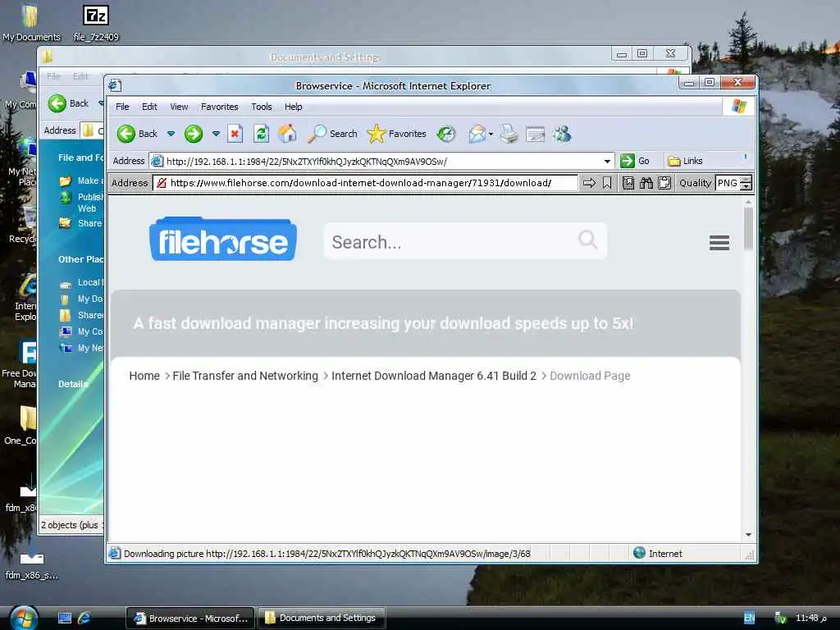The height and width of the screenshot is (630, 840).
Task: Open the Windows Start button
Action: [22, 618]
